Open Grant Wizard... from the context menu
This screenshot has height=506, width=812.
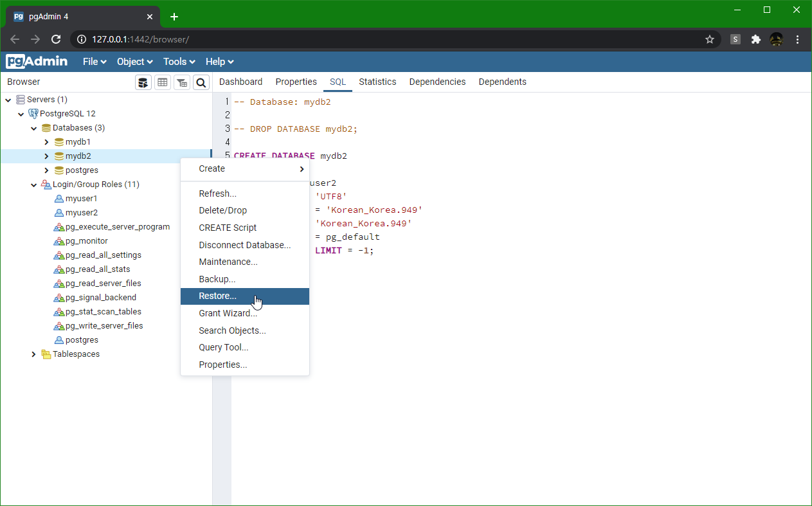tap(245, 313)
